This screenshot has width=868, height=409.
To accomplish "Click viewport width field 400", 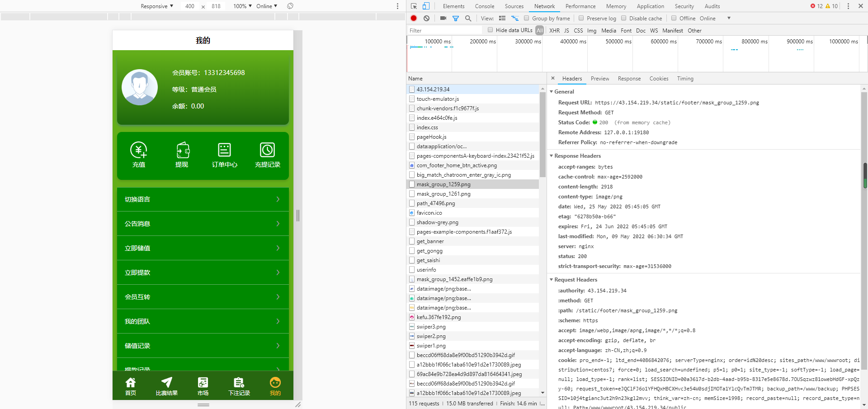I will tap(190, 6).
